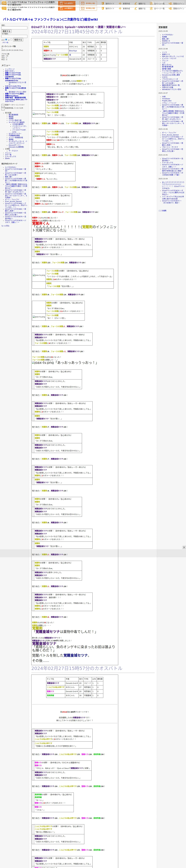Expand the 関連データベース-バトロイ section
Screen dimensions: 186x868
tap(3, 105)
